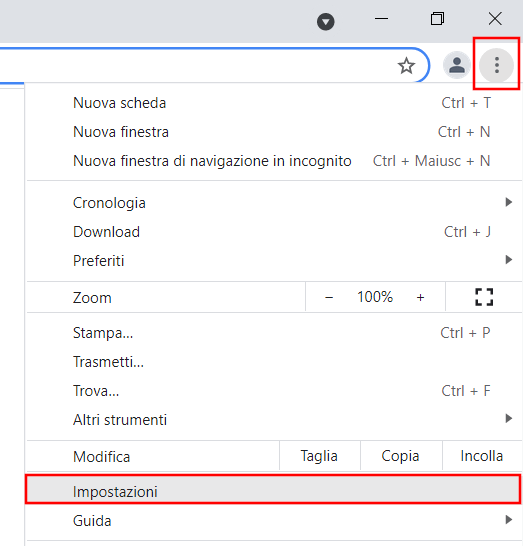
Task: Click the bookmark star icon
Action: point(406,65)
